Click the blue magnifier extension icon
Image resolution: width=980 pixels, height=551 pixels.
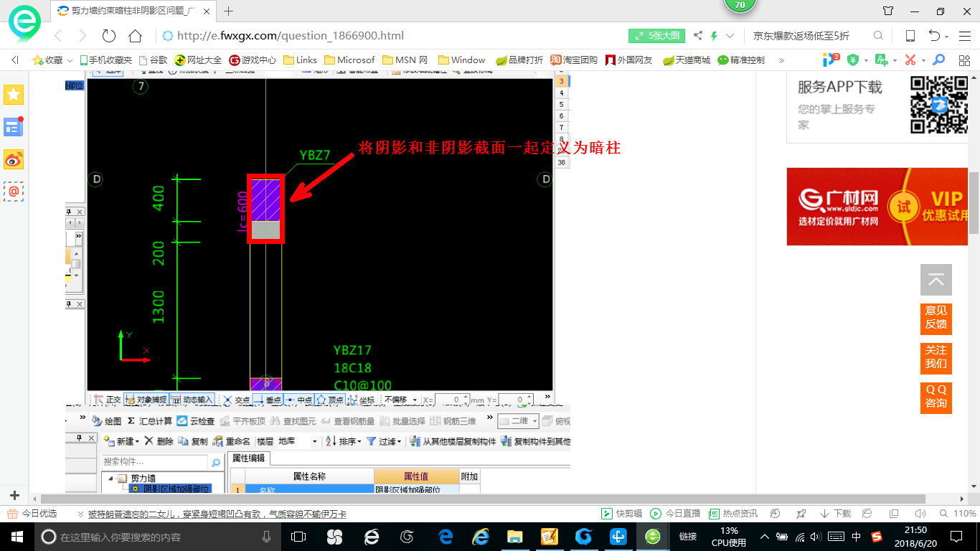(938, 60)
